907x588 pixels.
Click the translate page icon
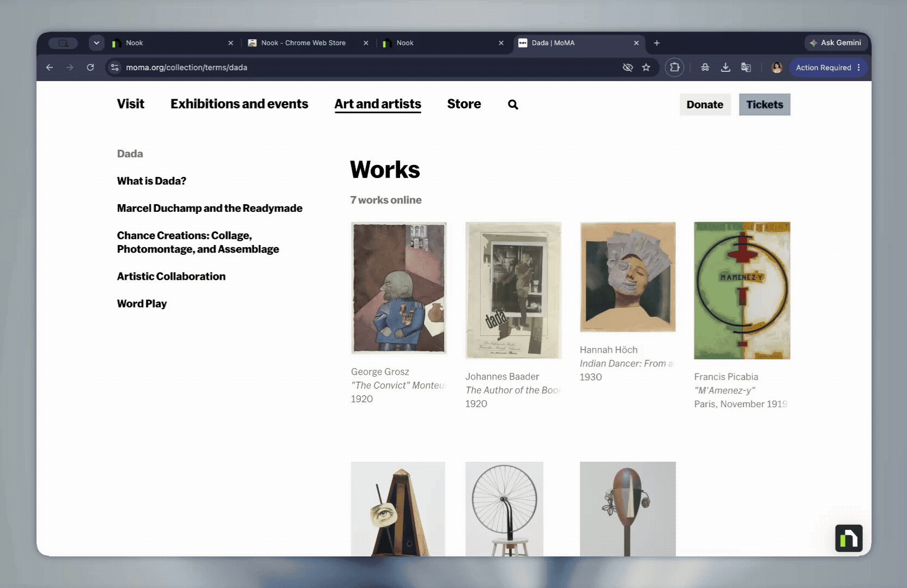point(746,68)
